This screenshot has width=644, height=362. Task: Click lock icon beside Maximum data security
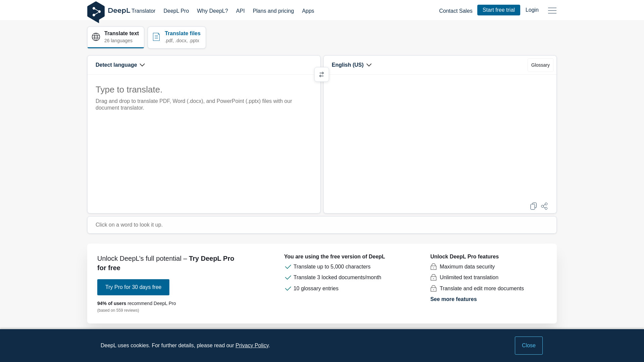(433, 267)
